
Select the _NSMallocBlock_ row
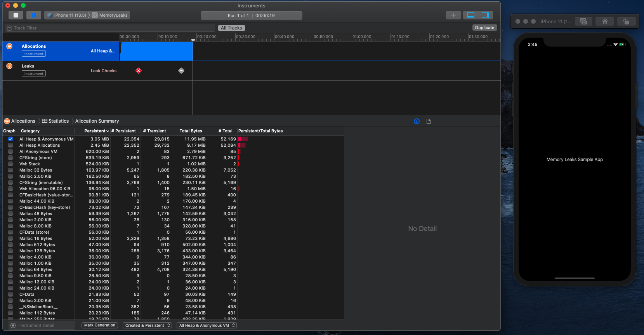(173, 307)
